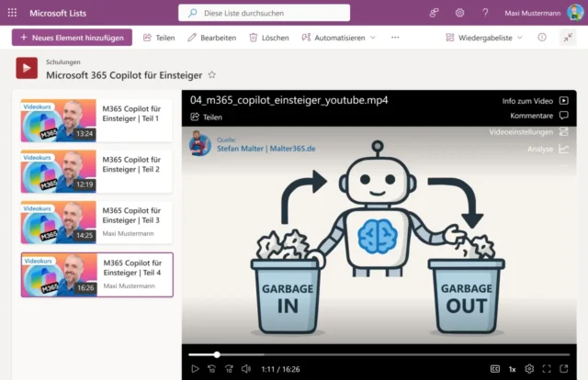Toggle closed captions CC button

[x=495, y=369]
